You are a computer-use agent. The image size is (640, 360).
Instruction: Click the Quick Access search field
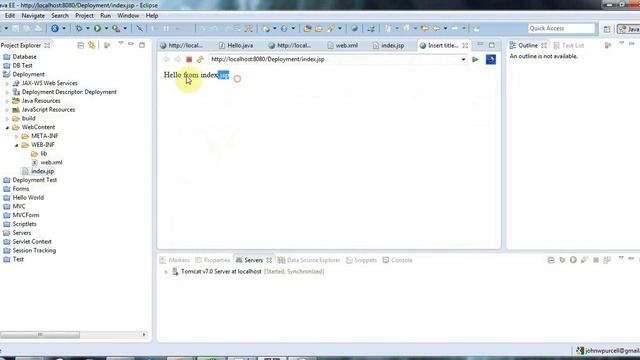click(x=561, y=29)
